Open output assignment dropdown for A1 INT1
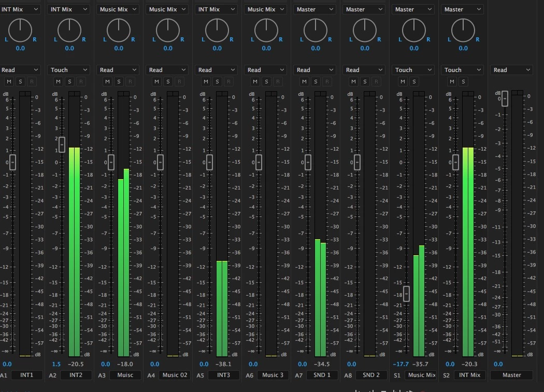 20,9
